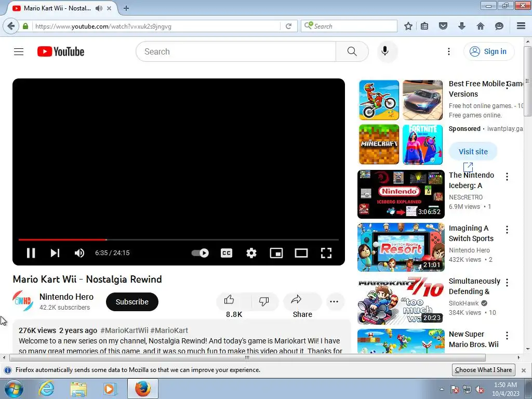Click the Sign in button
The image size is (532, 399).
pyautogui.click(x=489, y=51)
